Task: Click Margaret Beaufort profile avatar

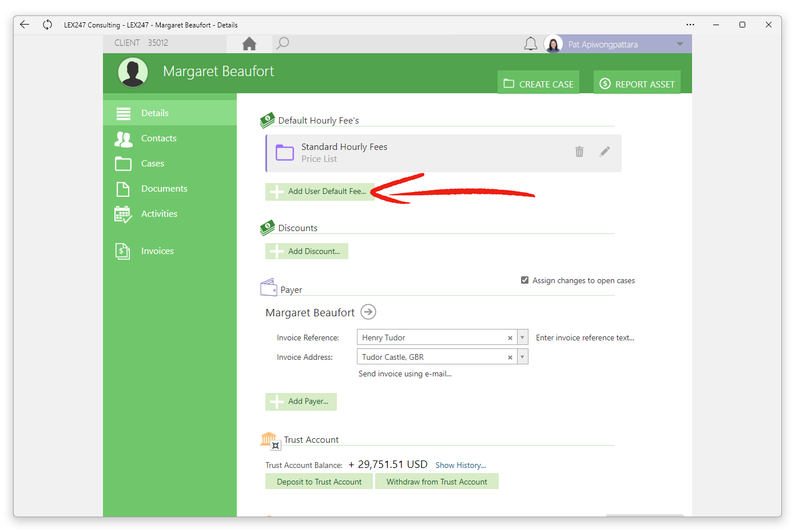Action: click(x=133, y=73)
